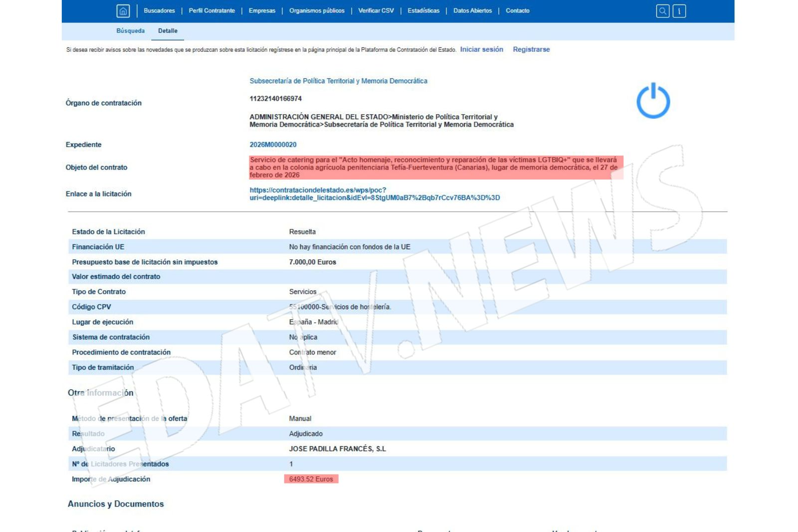Click the blue power symbol logo
Image resolution: width=798 pixels, height=532 pixels.
[x=653, y=101]
